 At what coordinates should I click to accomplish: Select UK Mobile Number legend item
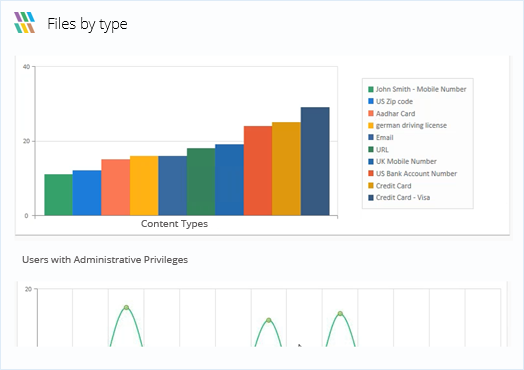point(402,161)
